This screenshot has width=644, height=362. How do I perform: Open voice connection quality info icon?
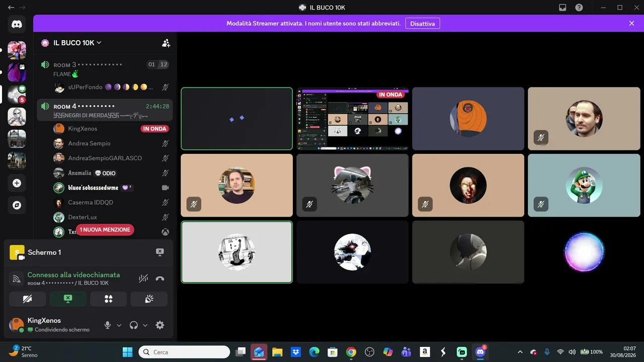coord(17,279)
